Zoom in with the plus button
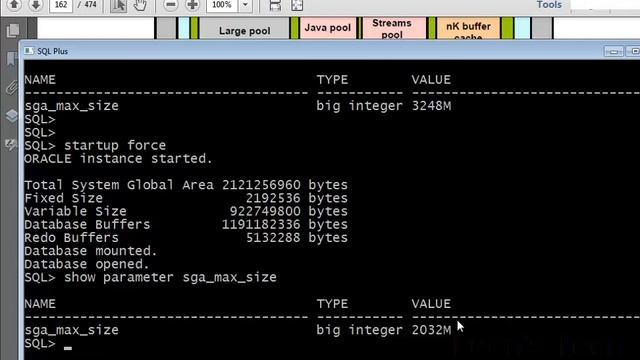 [192, 5]
